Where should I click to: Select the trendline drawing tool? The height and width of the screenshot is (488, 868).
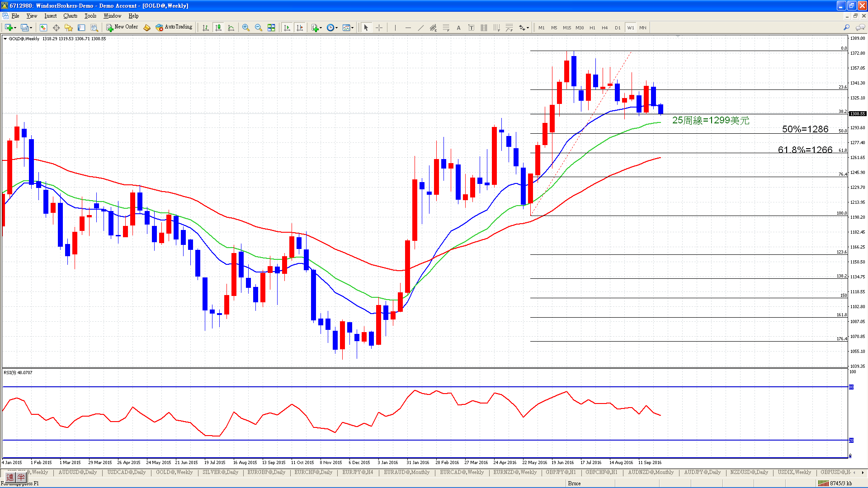click(x=420, y=28)
